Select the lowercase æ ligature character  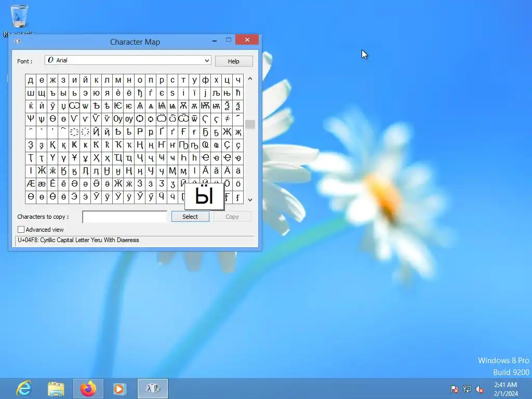[42, 184]
